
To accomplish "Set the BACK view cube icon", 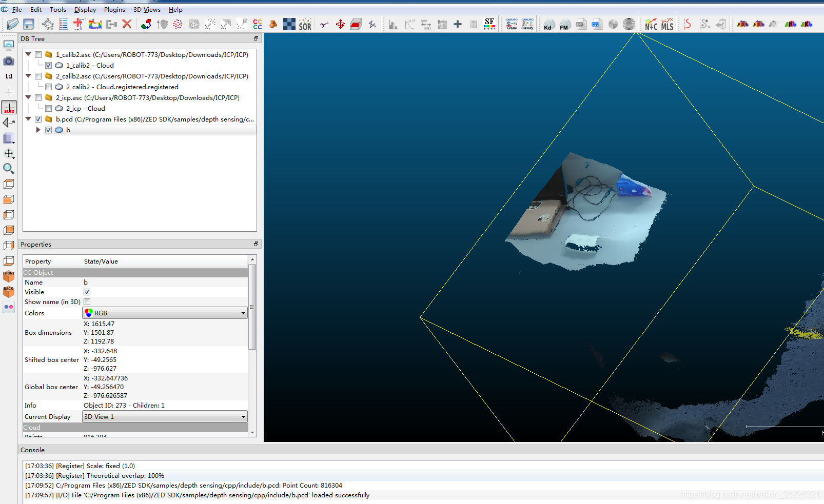I will click(9, 292).
